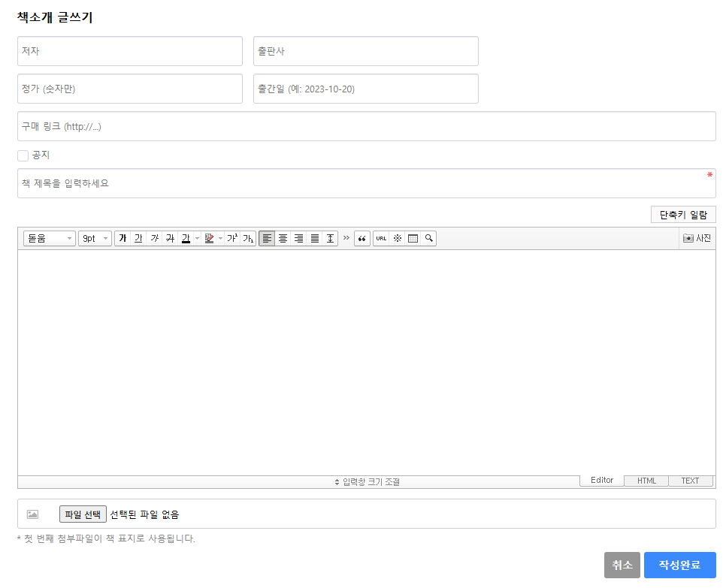Open background color dropdown arrow

pos(220,238)
